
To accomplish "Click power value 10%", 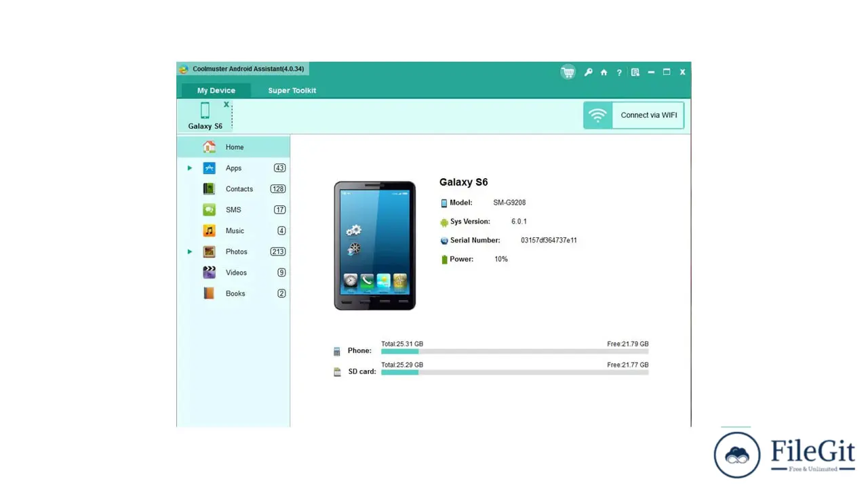I will [x=501, y=260].
